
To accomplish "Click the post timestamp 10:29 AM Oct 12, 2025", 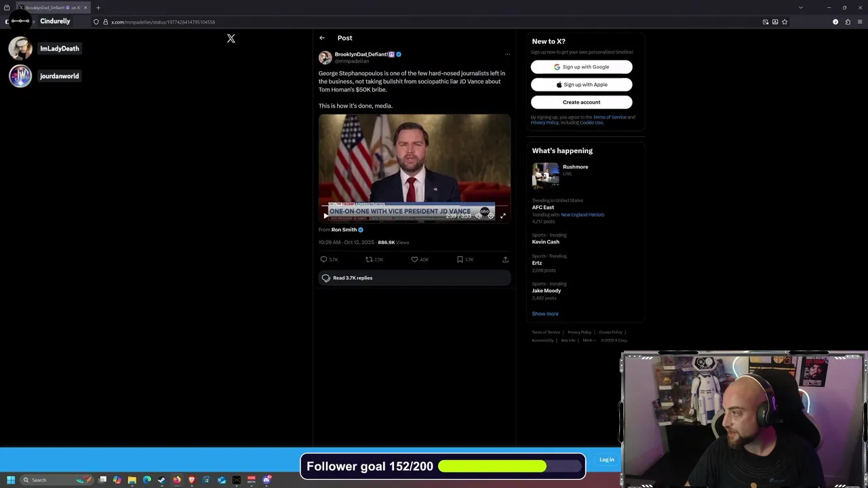I will (346, 243).
